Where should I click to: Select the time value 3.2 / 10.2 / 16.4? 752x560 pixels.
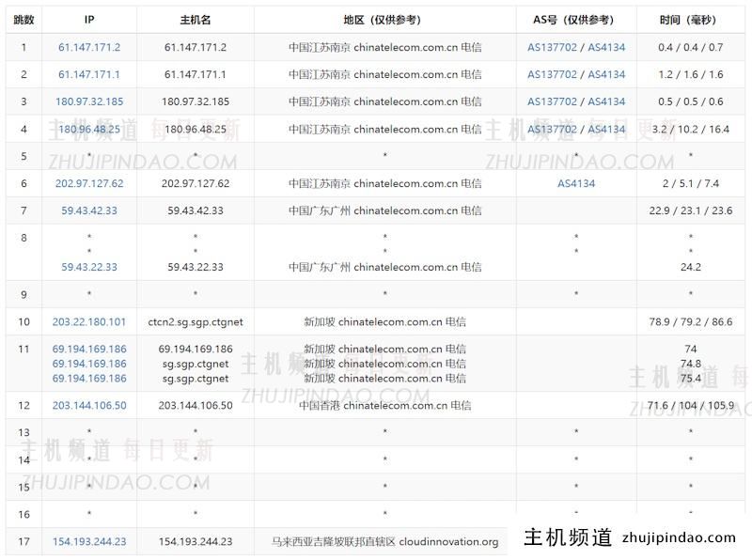point(691,129)
